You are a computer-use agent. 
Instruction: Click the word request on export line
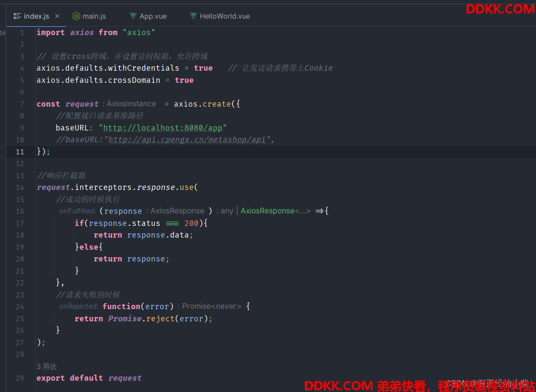[125, 378]
